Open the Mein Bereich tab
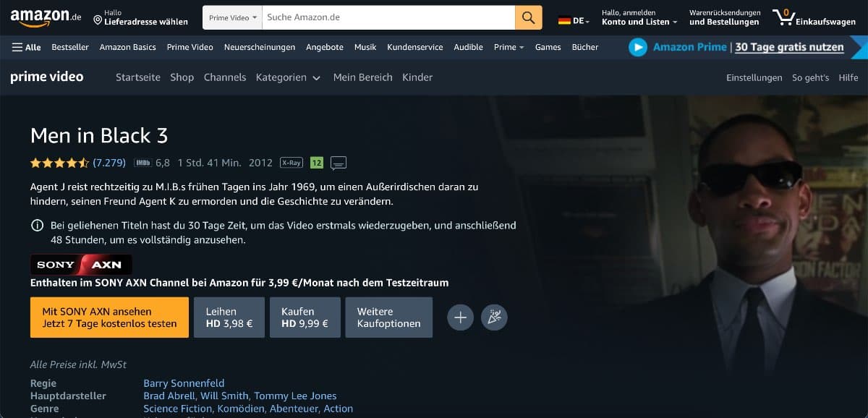868x418 pixels. point(363,77)
